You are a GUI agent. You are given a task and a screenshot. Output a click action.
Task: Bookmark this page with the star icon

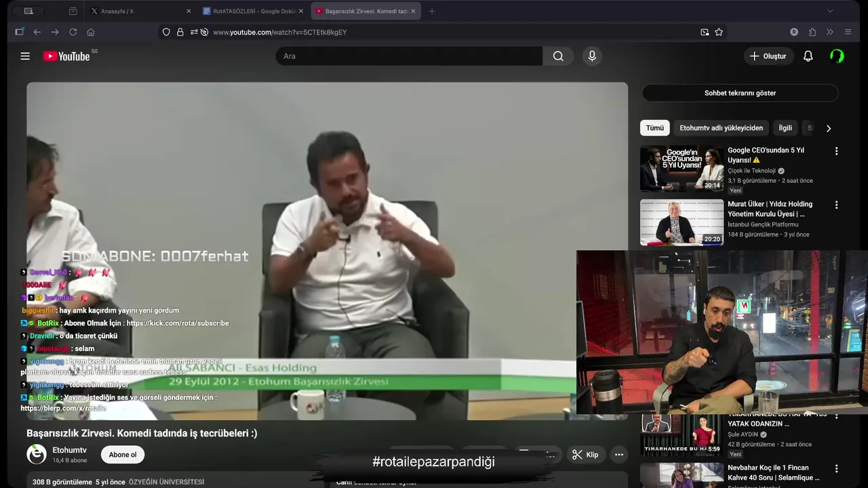point(719,32)
